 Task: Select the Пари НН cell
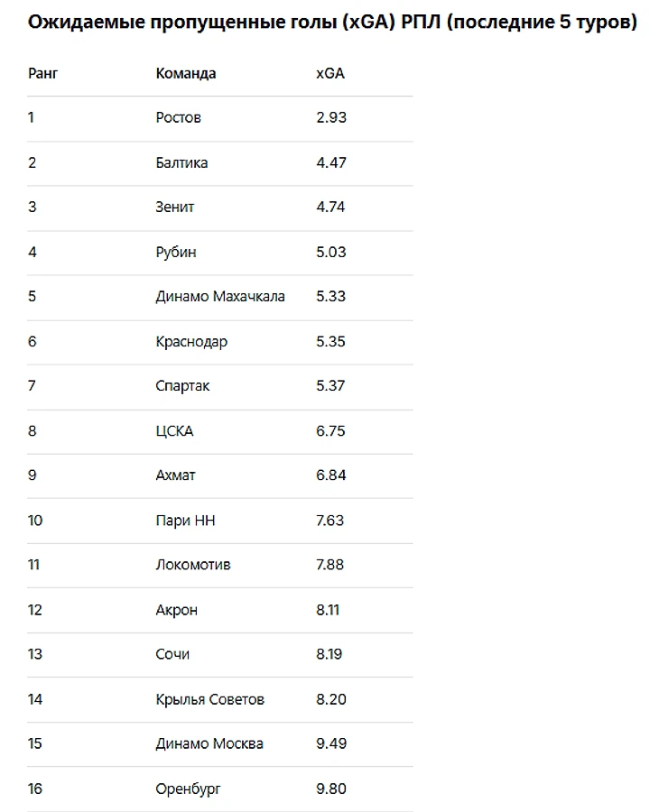click(185, 521)
